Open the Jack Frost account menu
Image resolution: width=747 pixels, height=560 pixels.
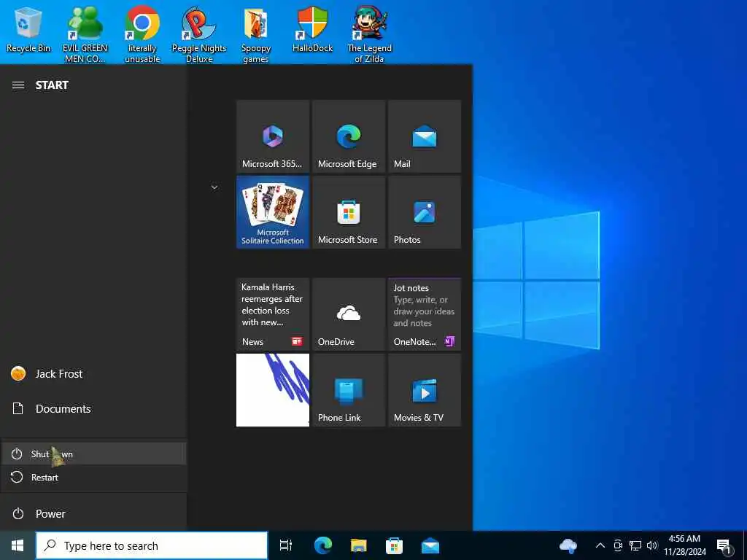point(93,374)
